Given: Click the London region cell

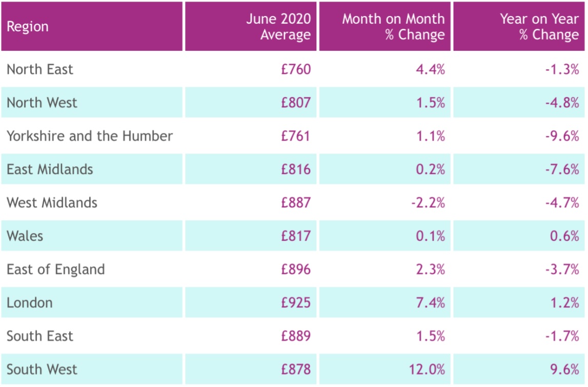Looking at the screenshot, I should pyautogui.click(x=30, y=303).
